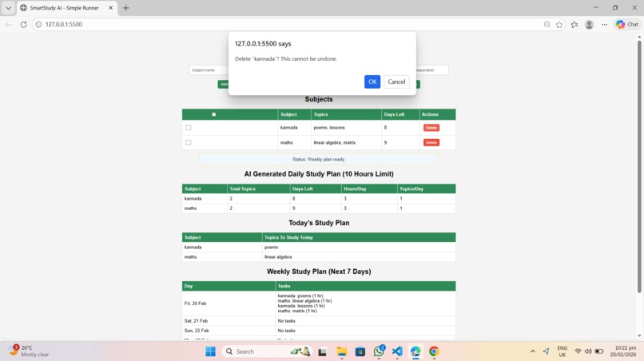The height and width of the screenshot is (361, 644).
Task: View site information icon in address bar
Action: (x=38, y=25)
